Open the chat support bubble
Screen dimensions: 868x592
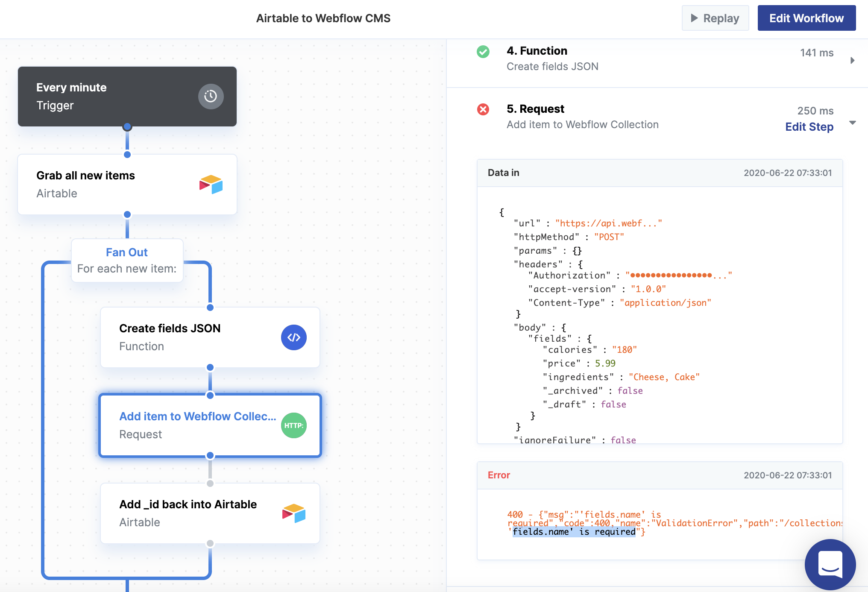[830, 565]
